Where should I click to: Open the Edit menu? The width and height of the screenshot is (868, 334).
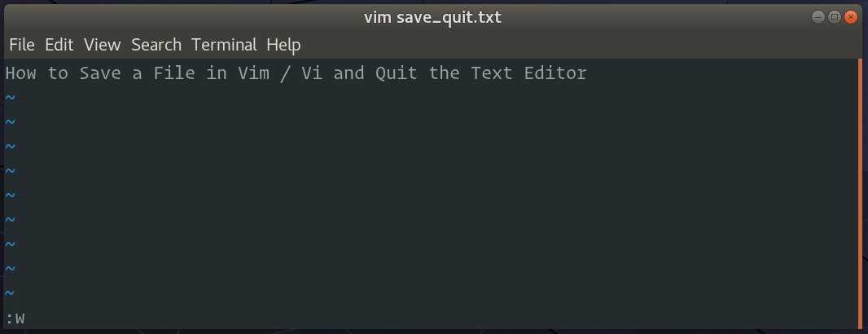click(x=59, y=45)
